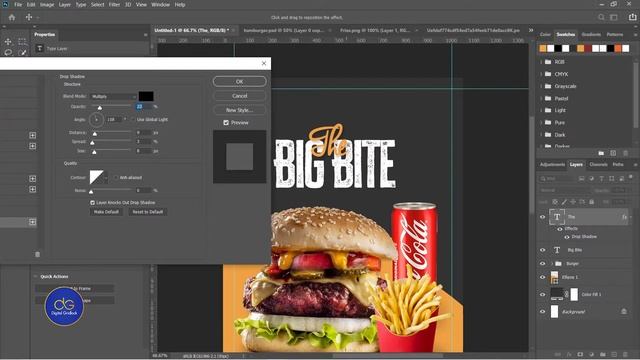
Task: Click the New Style... button
Action: (x=240, y=110)
